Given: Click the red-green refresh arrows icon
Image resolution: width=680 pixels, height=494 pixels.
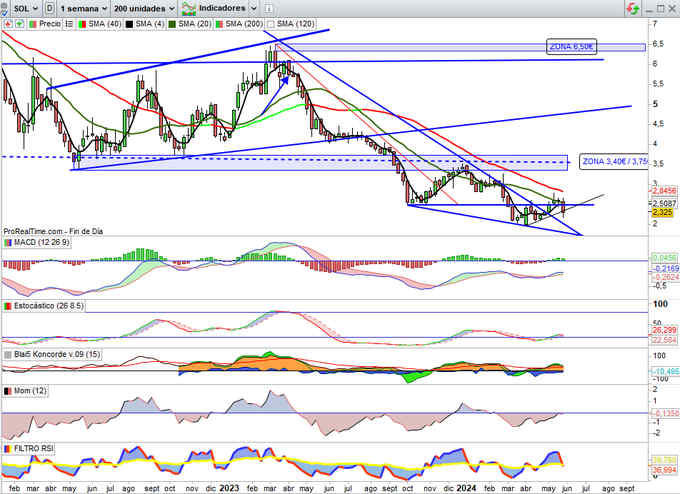Looking at the screenshot, I should tap(632, 8).
